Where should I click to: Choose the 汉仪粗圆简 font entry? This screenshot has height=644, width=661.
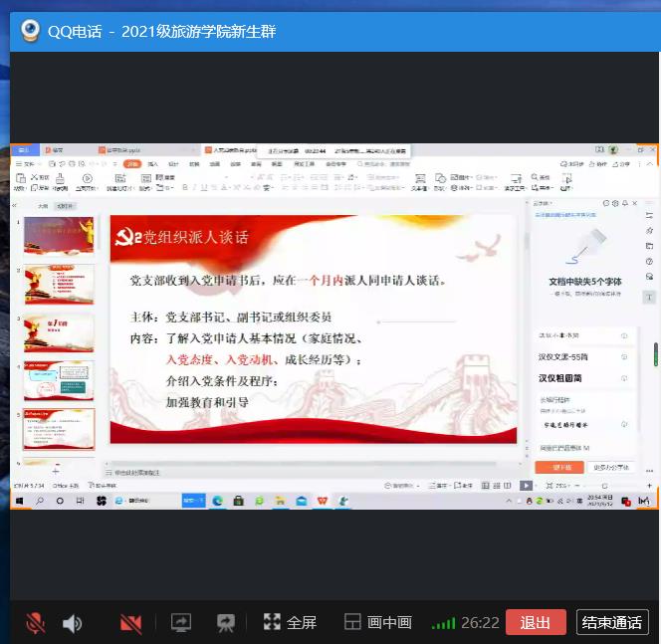pyautogui.click(x=561, y=378)
